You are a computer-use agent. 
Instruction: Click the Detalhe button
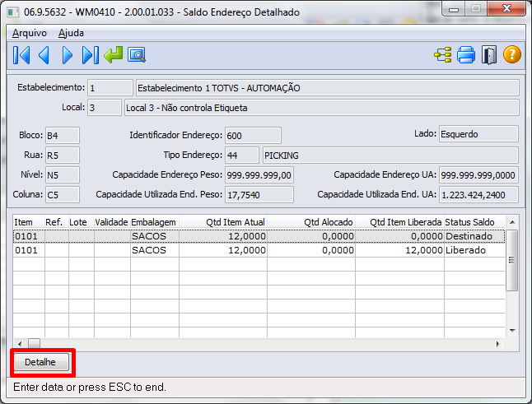pos(40,362)
